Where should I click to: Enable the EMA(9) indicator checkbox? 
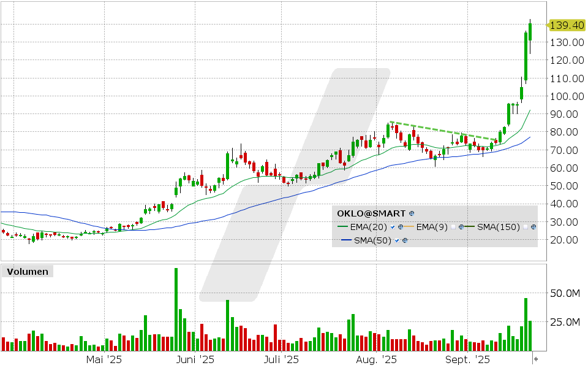coord(453,227)
